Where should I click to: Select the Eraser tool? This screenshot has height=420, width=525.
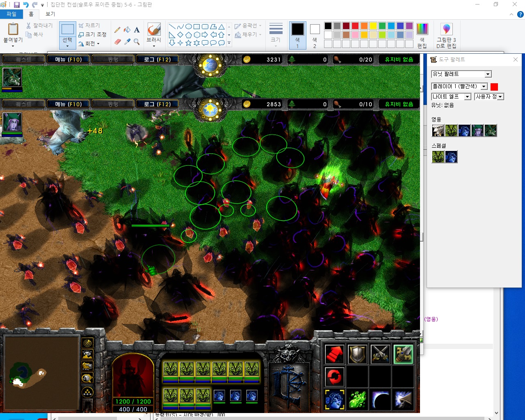click(117, 41)
